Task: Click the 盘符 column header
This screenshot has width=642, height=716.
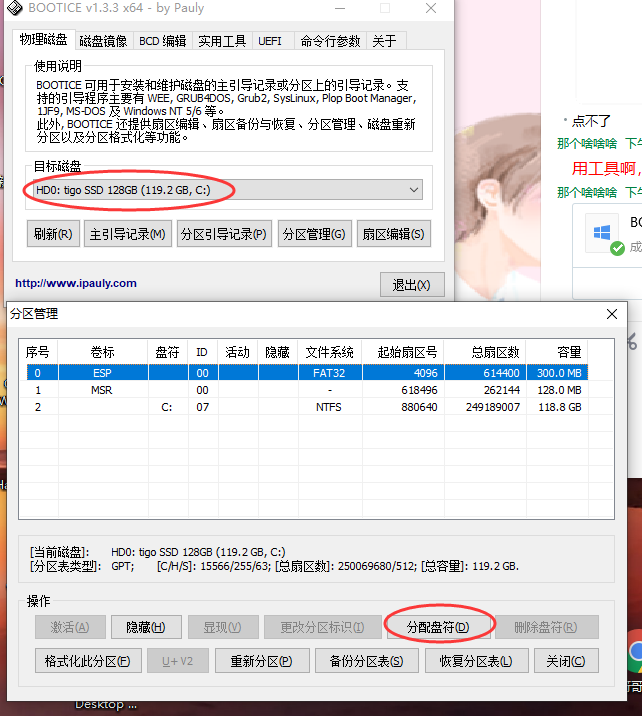Action: (168, 352)
